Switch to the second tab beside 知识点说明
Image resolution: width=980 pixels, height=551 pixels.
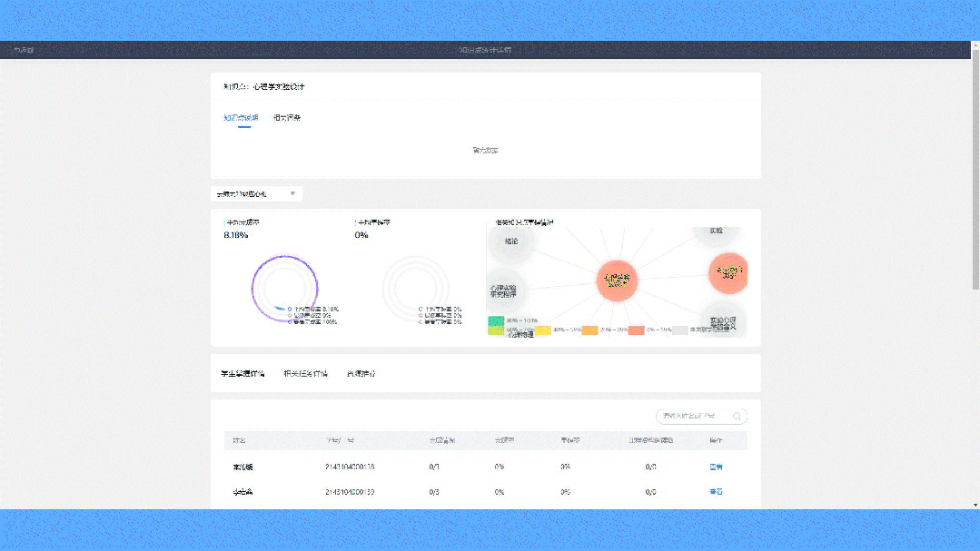click(287, 118)
